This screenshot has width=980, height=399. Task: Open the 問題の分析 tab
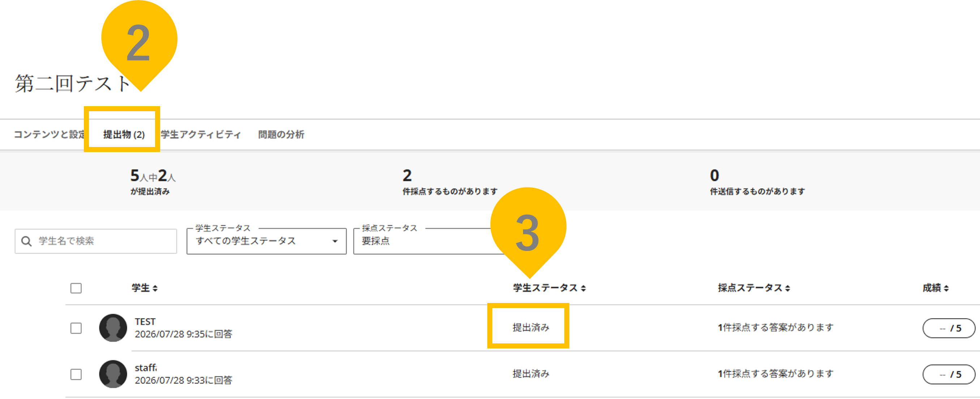click(281, 135)
